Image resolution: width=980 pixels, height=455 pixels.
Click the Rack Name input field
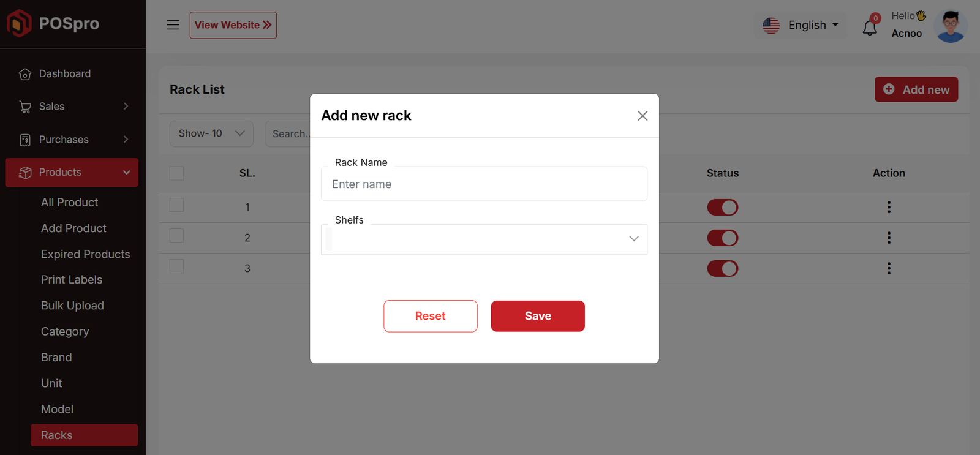(484, 184)
